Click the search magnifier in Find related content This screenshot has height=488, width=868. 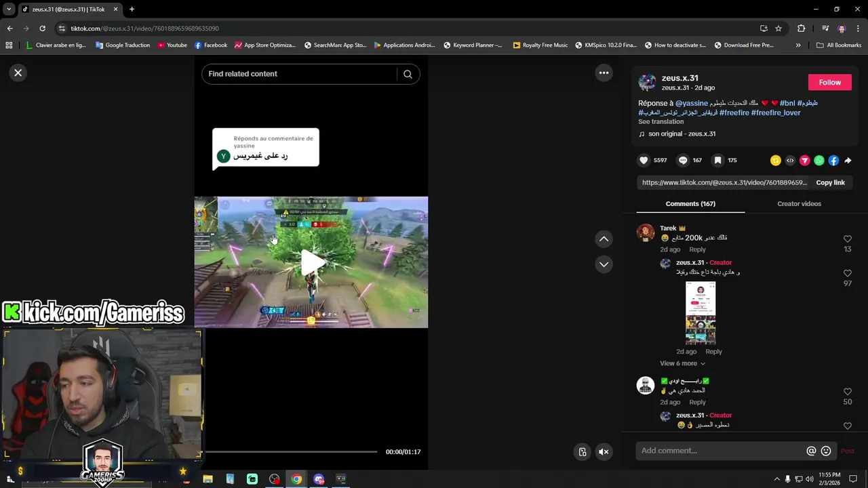408,74
